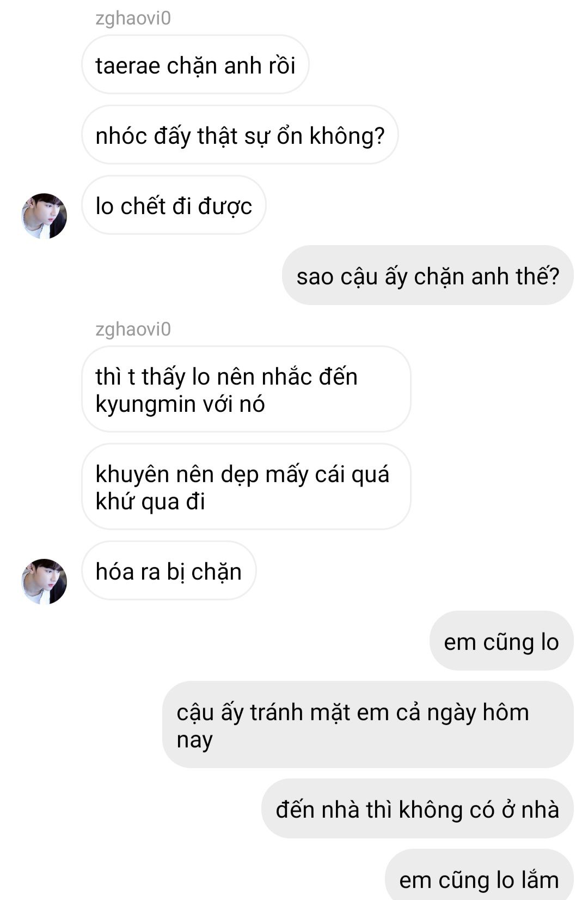The image size is (588, 900).
Task: Click the question mark in "ổn không?"
Action: coord(379,136)
